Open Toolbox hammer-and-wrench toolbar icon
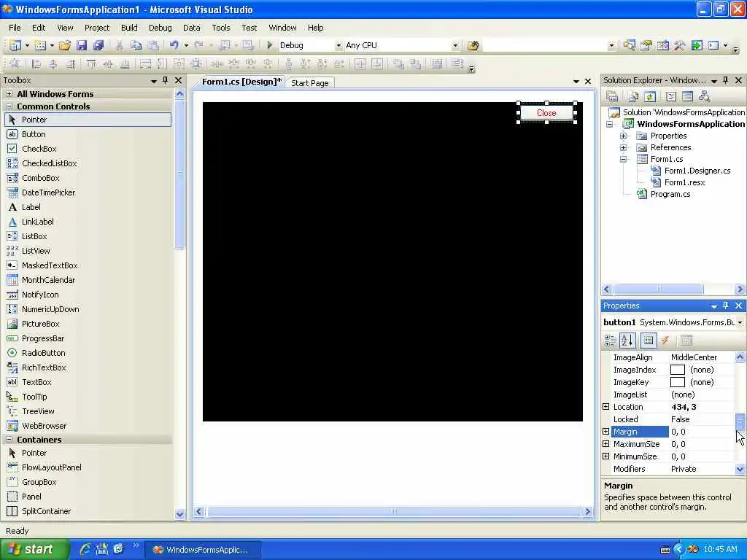 (x=679, y=45)
